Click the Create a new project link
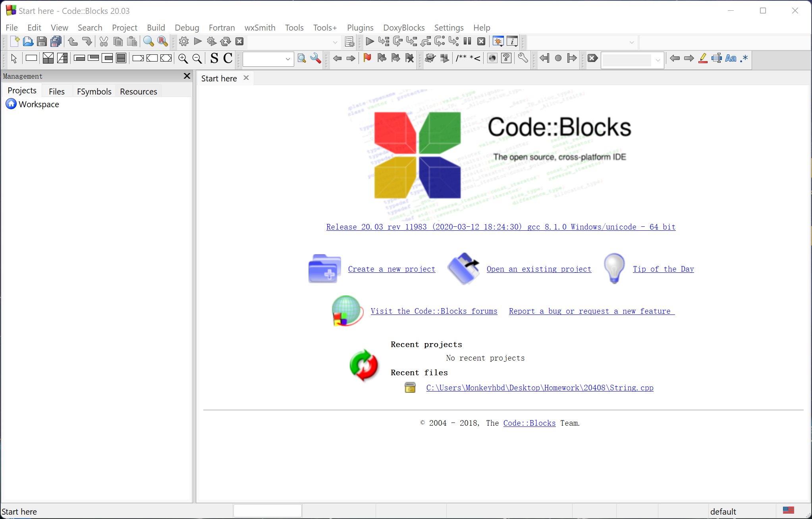Viewport: 812px width, 519px height. click(x=392, y=269)
